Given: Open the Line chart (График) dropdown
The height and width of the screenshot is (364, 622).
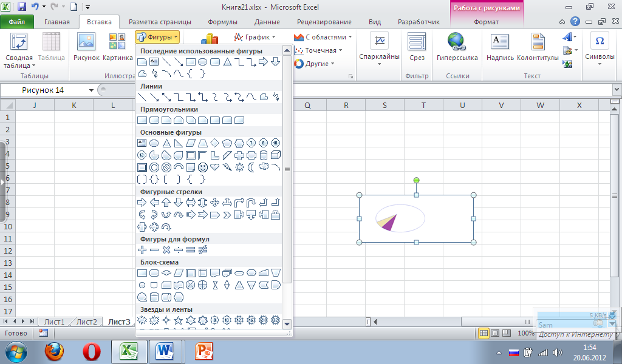Looking at the screenshot, I should [255, 37].
